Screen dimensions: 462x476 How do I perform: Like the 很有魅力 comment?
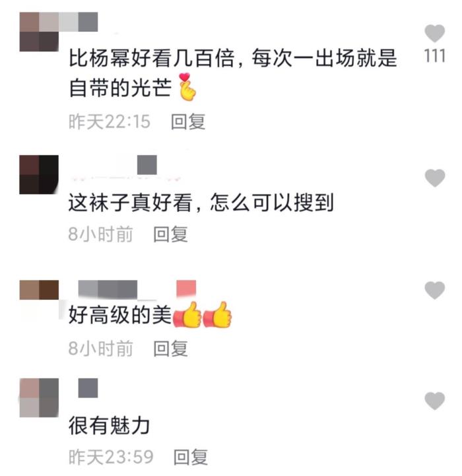434,401
